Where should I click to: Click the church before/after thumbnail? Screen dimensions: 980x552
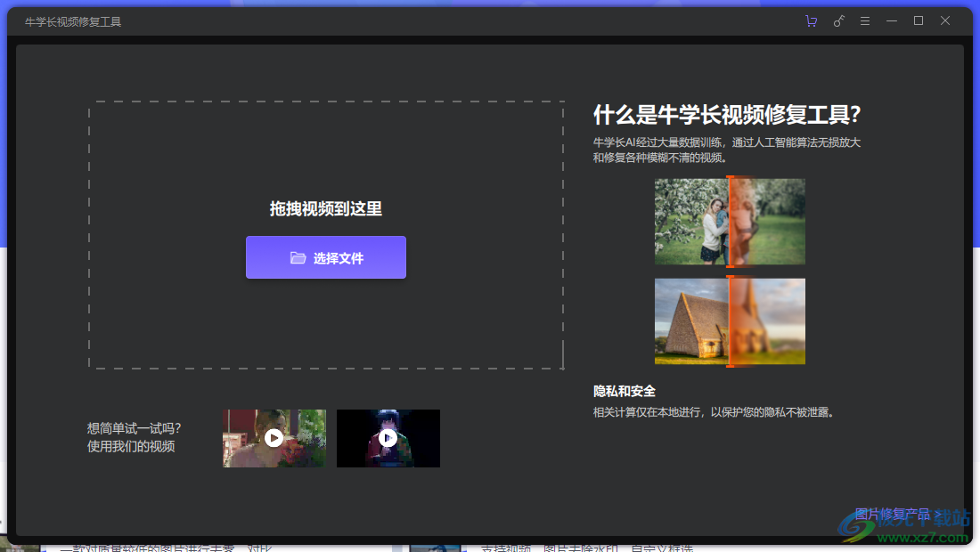[729, 321]
